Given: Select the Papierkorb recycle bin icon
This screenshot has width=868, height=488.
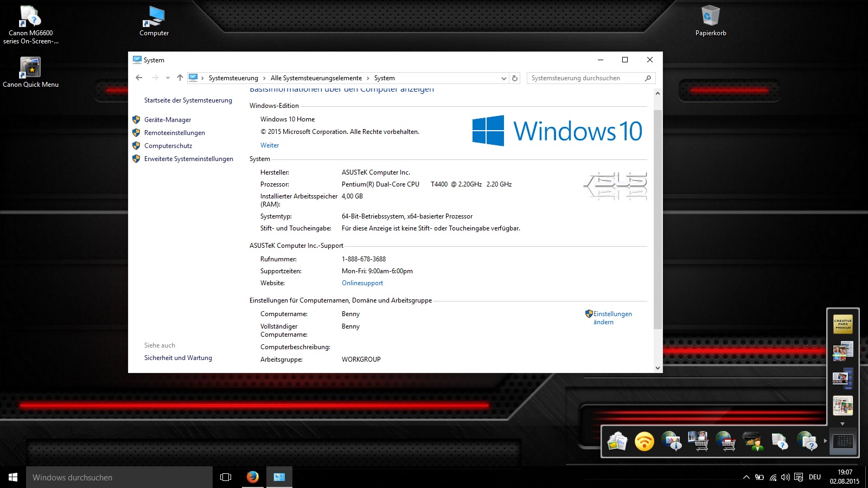Looking at the screenshot, I should (x=711, y=22).
